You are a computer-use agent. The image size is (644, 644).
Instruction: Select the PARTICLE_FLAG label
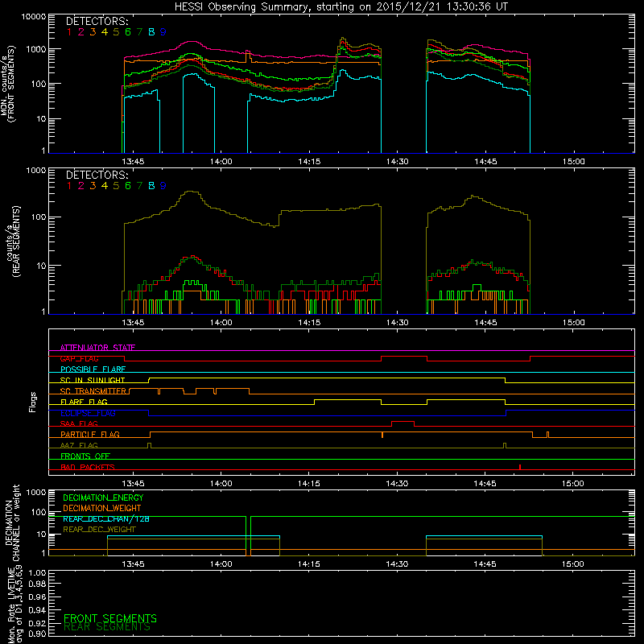[x=90, y=435]
